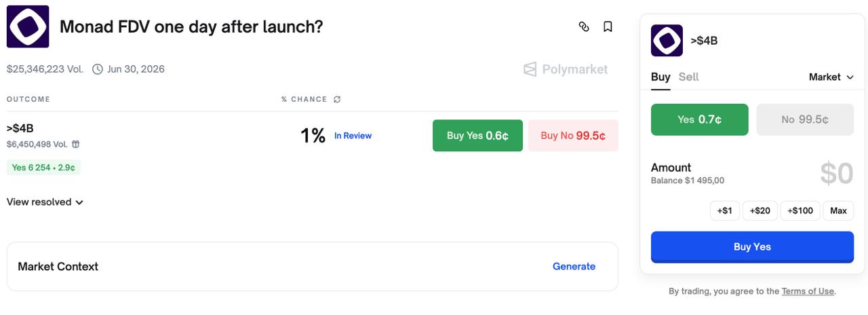Expand the View resolved section

pyautogui.click(x=45, y=202)
